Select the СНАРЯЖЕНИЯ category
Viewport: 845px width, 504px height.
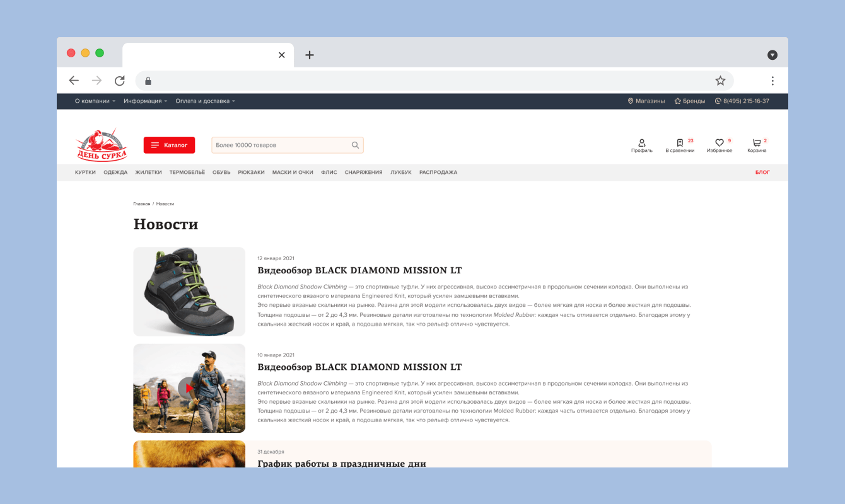tap(363, 173)
